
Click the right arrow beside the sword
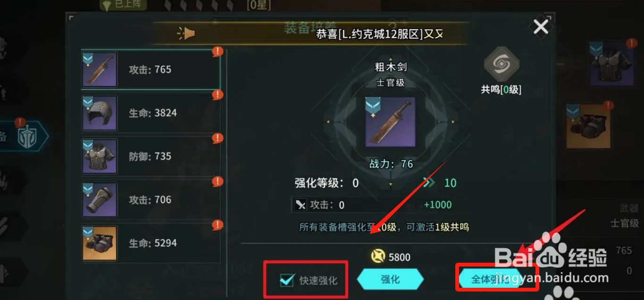[453, 122]
